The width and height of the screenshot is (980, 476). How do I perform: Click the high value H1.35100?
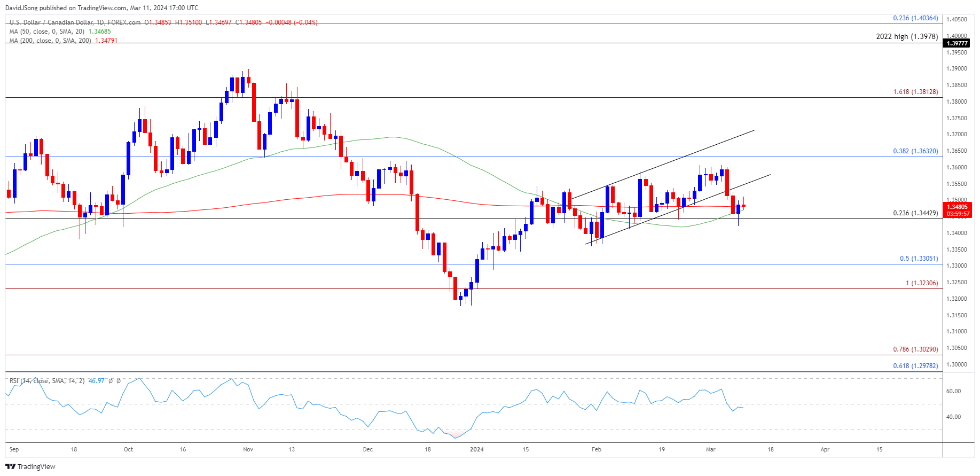tap(189, 22)
